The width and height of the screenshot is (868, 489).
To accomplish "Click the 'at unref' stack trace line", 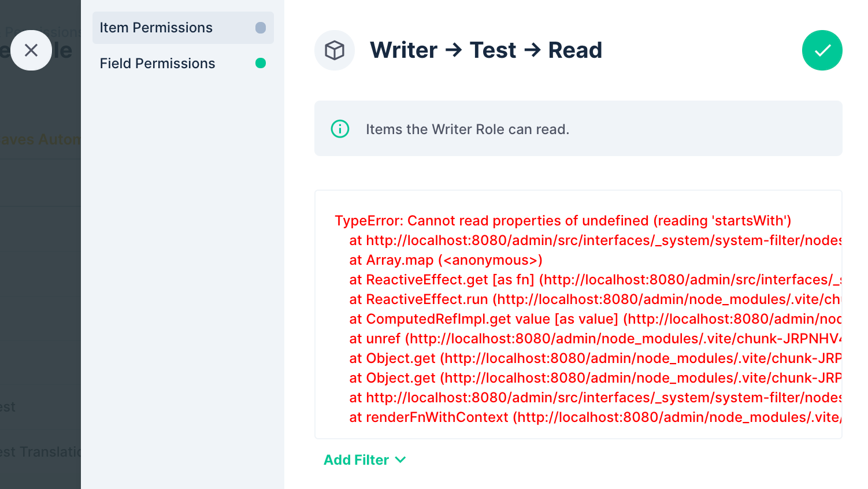I will tap(595, 339).
